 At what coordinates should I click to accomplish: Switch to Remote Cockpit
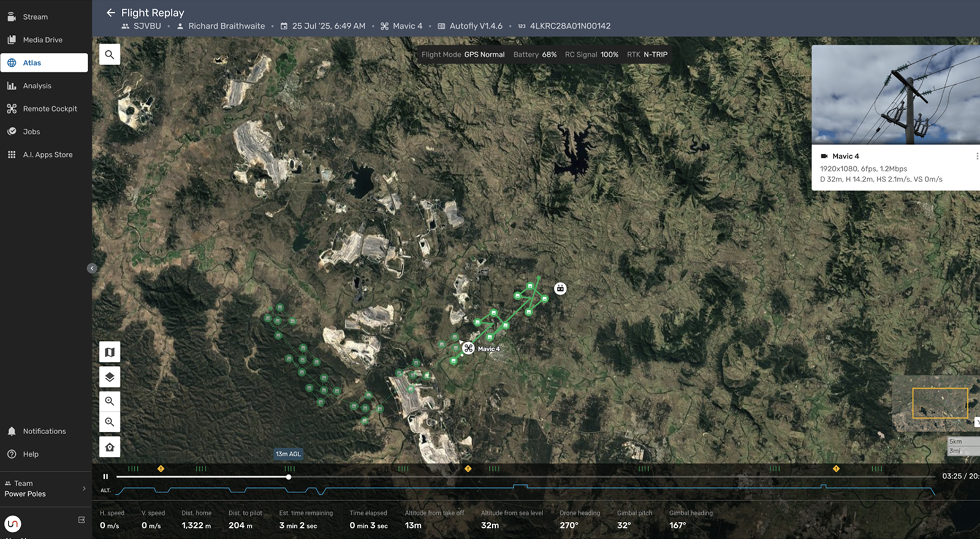click(44, 109)
